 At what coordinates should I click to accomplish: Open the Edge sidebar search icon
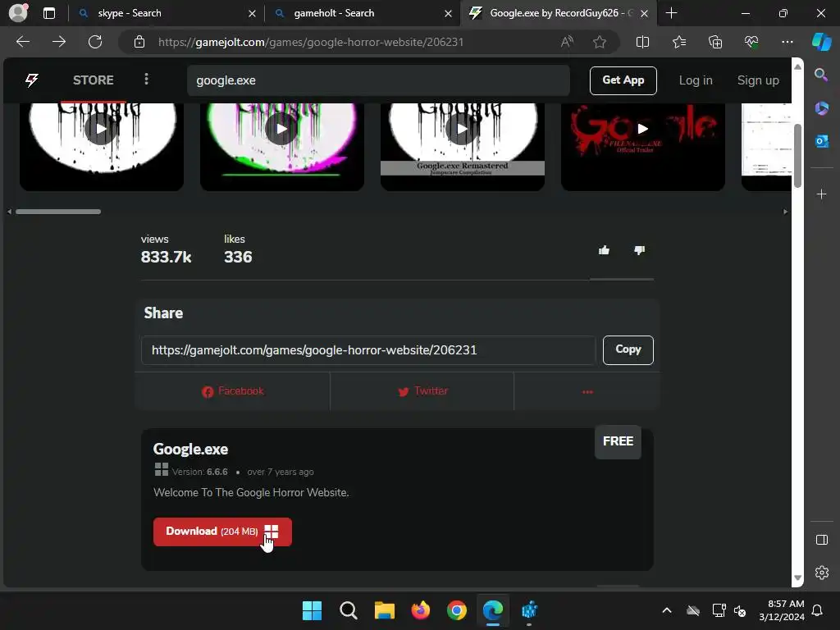pos(821,75)
